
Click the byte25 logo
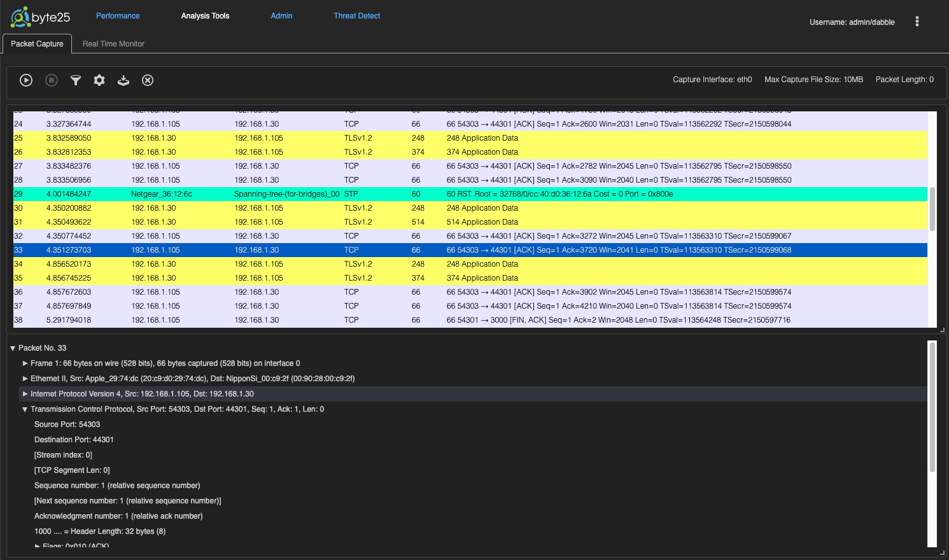tap(40, 17)
